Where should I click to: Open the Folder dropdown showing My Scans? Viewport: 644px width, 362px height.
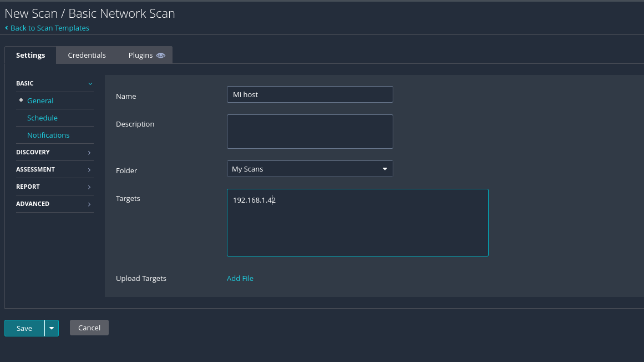pyautogui.click(x=310, y=169)
